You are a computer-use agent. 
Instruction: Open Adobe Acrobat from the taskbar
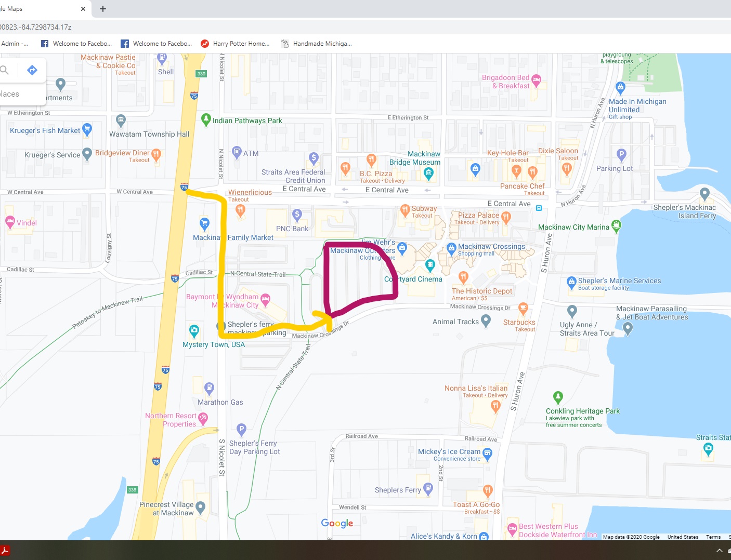5,551
